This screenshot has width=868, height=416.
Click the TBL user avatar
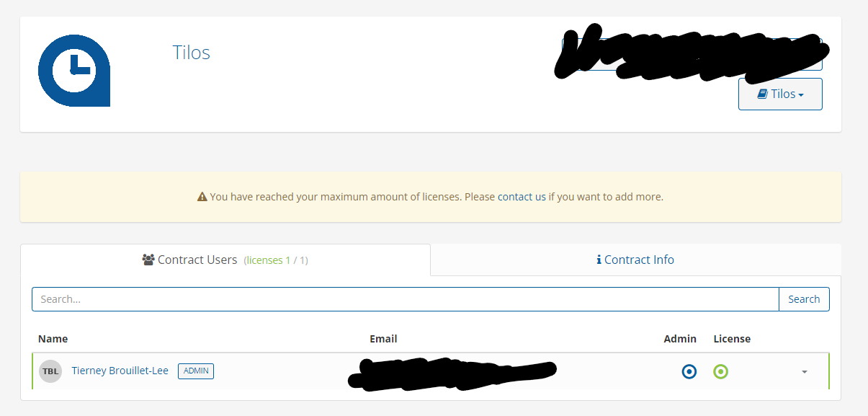(x=50, y=371)
